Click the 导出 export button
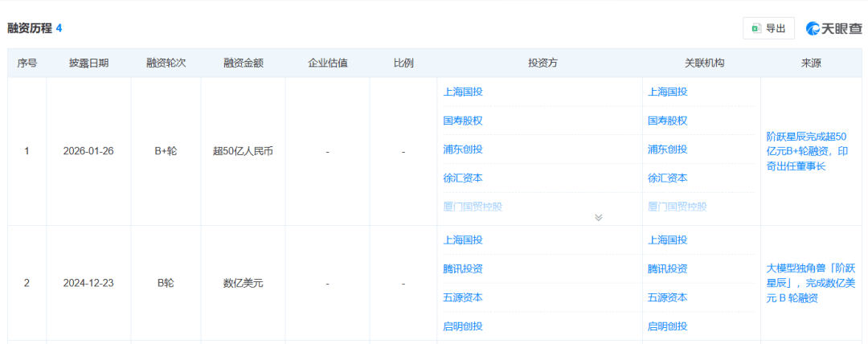Viewport: 868px width, 344px height. pos(768,28)
